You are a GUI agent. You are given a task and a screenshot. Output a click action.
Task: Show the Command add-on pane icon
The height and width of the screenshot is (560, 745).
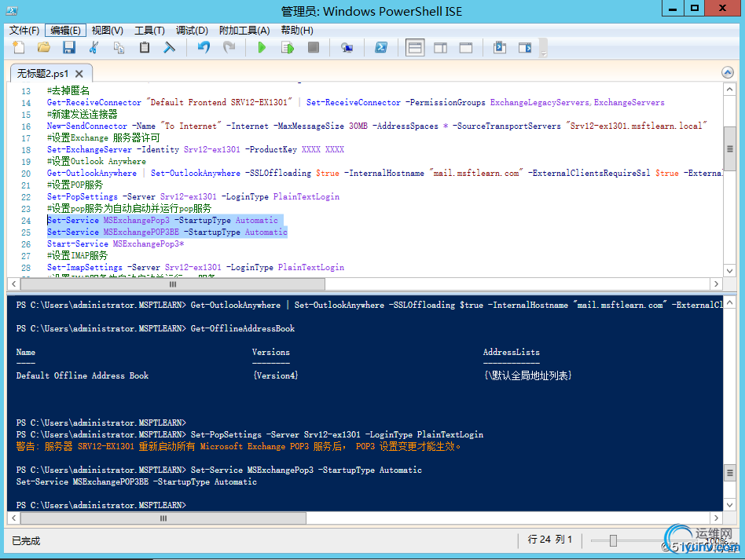(x=525, y=47)
